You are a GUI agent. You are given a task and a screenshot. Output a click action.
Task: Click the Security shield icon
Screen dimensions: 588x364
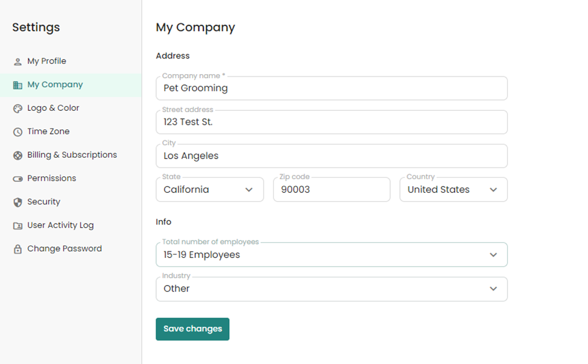(x=17, y=202)
